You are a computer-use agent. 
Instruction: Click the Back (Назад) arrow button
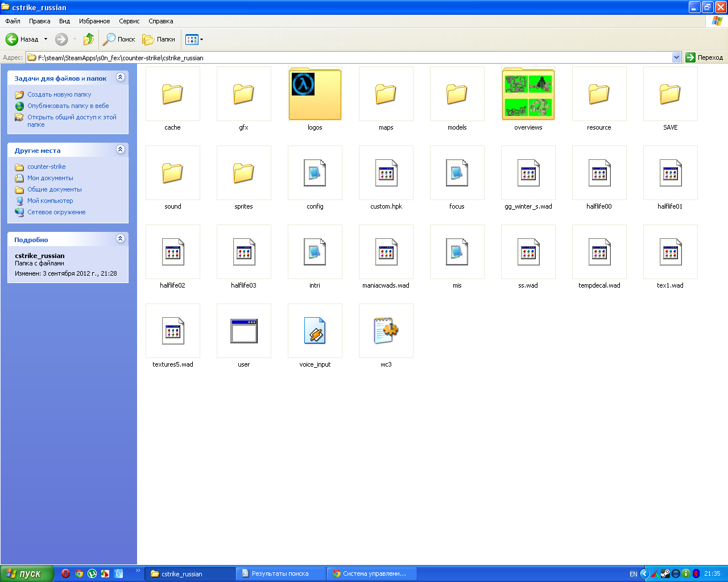pos(13,39)
